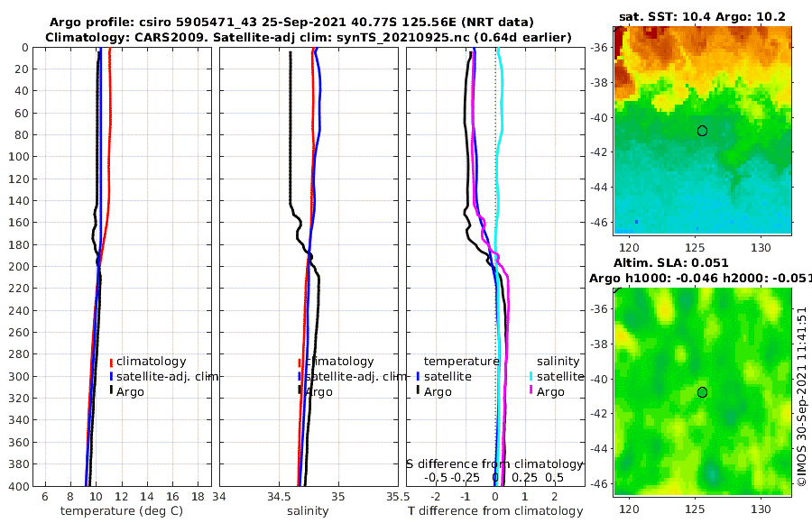Click the 'sat. SST: 10.4 Argo: 10.2' heading

click(702, 16)
